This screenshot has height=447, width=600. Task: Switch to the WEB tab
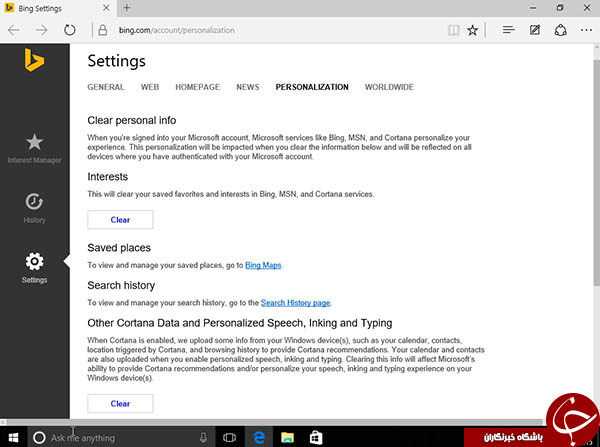click(150, 87)
